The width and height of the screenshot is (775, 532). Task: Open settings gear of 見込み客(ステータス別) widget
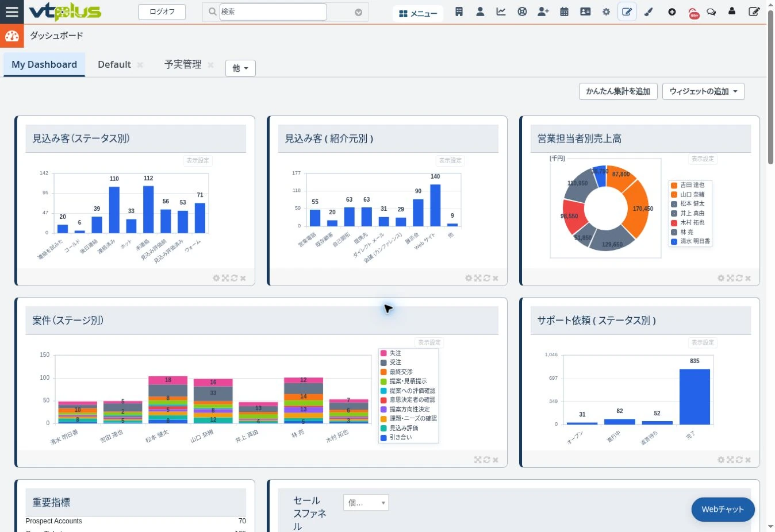point(216,278)
